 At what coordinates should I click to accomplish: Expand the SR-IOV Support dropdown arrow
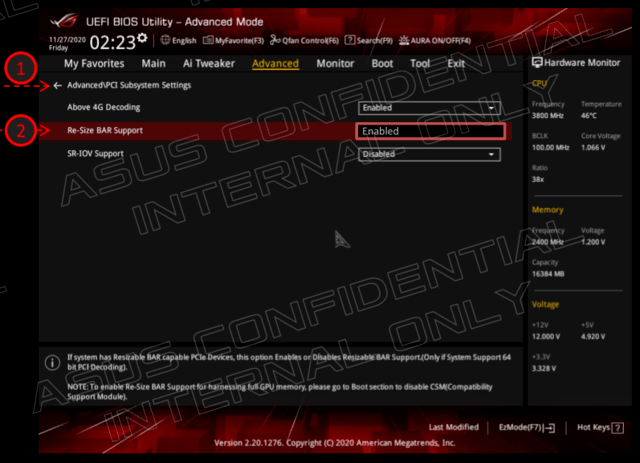(491, 154)
